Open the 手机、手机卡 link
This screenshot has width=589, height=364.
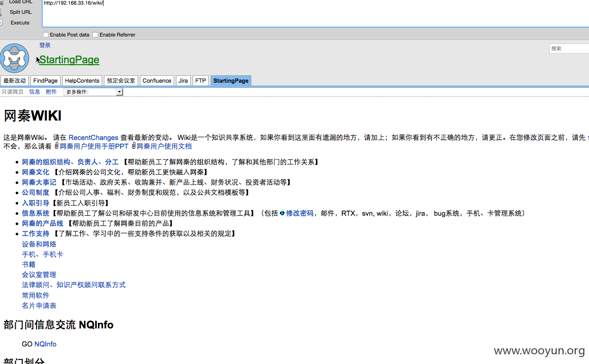43,254
